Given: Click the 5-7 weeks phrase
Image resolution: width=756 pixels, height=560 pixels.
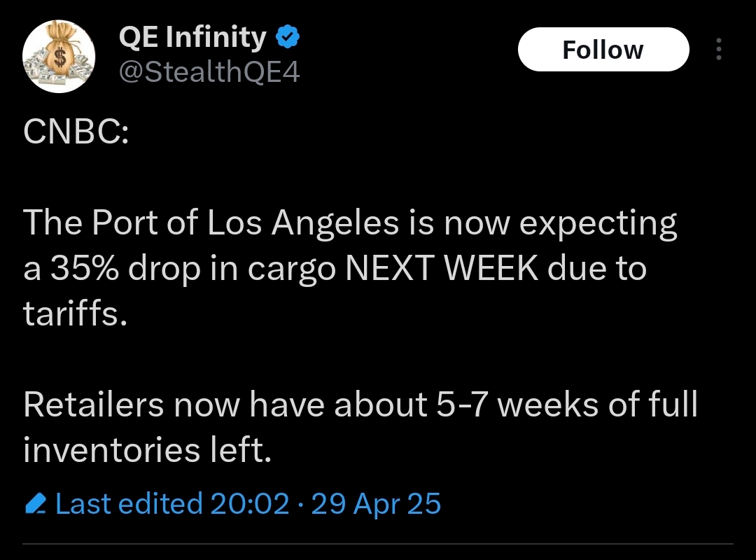Looking at the screenshot, I should tap(517, 404).
